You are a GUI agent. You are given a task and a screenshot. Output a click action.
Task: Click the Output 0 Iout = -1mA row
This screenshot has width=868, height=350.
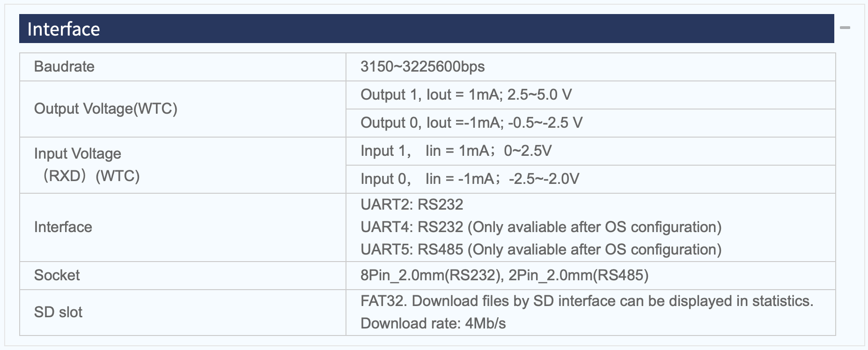coord(591,123)
